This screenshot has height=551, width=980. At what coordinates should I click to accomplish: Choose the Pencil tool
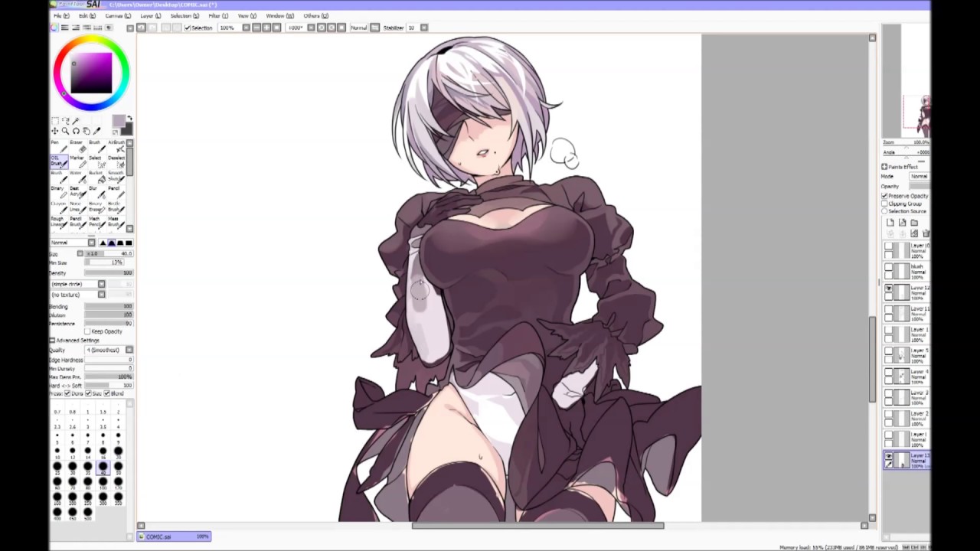(x=116, y=192)
